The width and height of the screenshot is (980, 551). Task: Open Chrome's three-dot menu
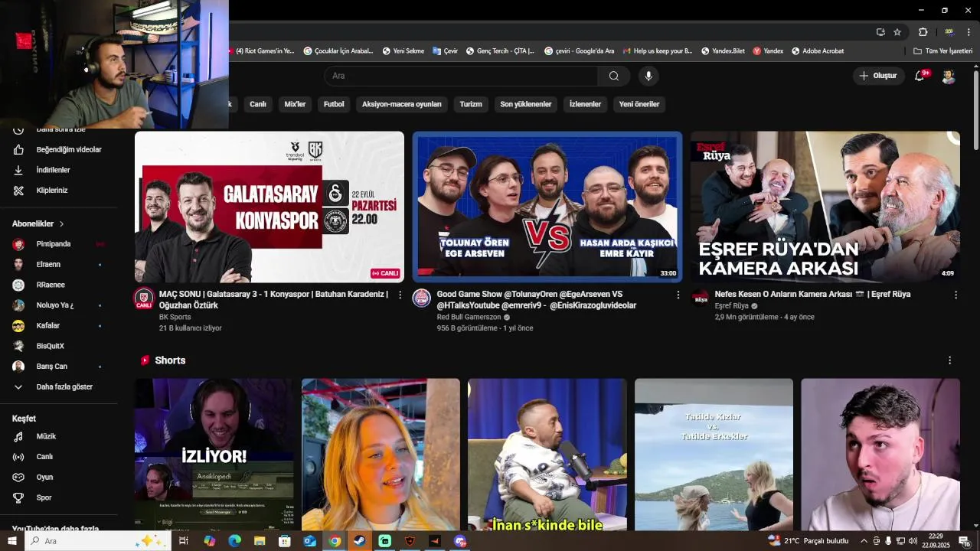(969, 32)
